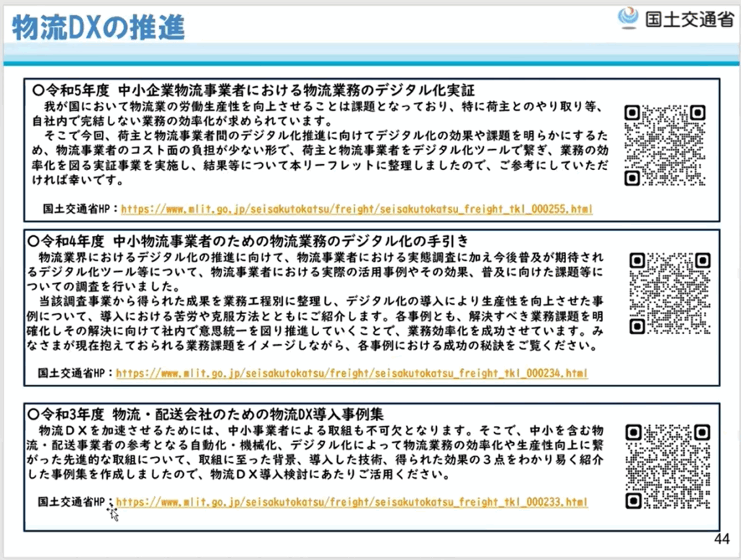Click the line ending ければ幸いです。
Screen dimensions: 741x560
tap(78, 180)
